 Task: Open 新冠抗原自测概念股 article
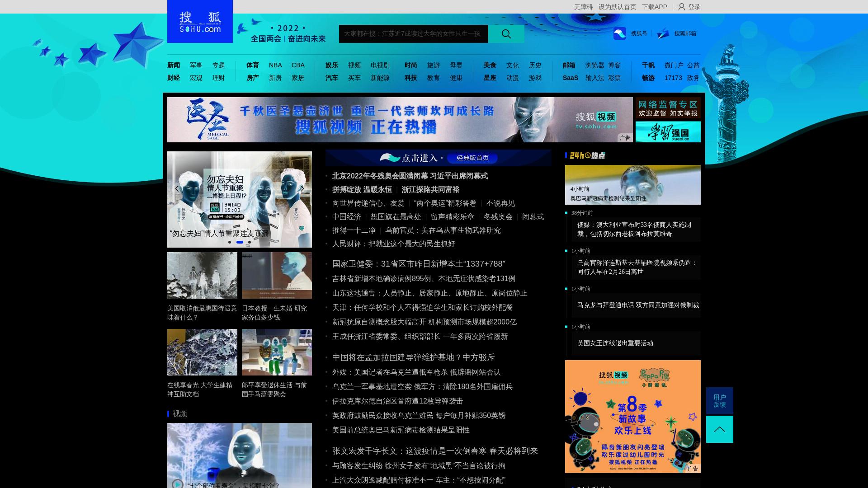tap(425, 322)
